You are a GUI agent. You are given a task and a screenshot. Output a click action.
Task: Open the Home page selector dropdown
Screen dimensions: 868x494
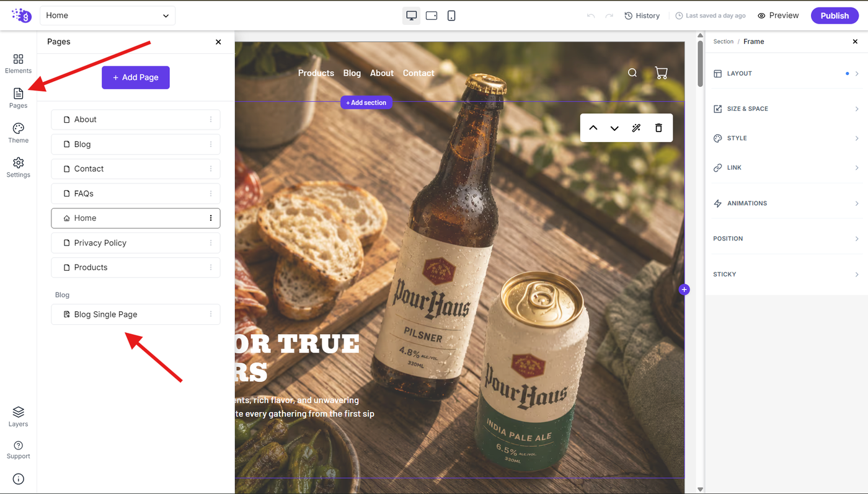tap(107, 15)
